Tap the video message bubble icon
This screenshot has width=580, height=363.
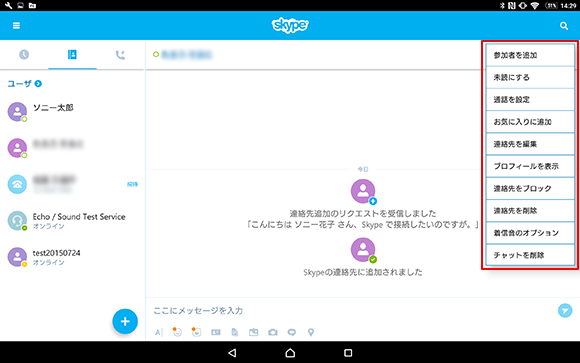click(292, 332)
